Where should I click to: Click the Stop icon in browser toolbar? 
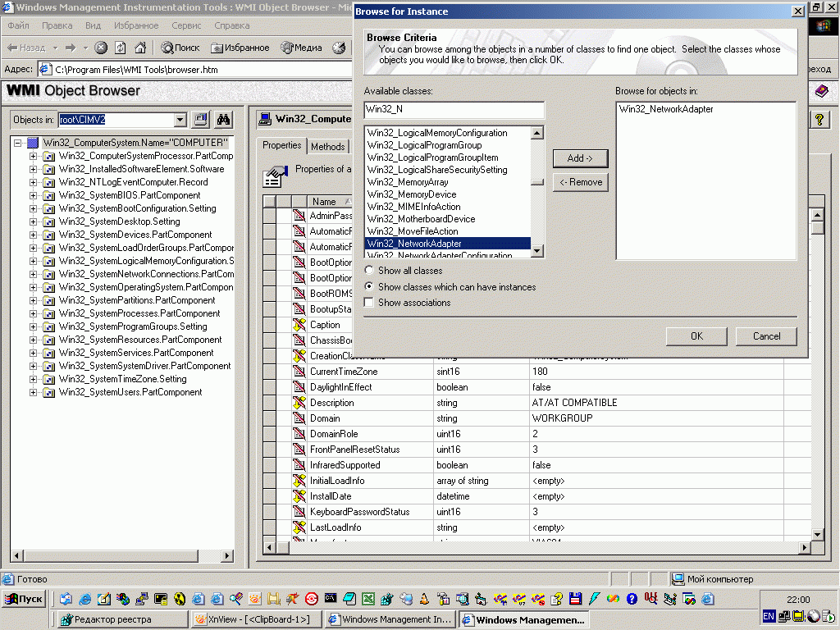pyautogui.click(x=101, y=48)
